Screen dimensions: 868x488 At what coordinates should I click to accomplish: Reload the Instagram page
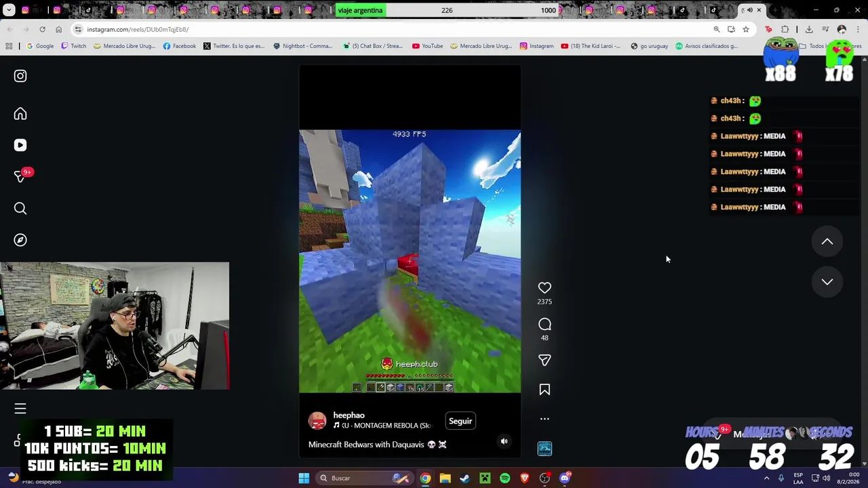pos(42,29)
